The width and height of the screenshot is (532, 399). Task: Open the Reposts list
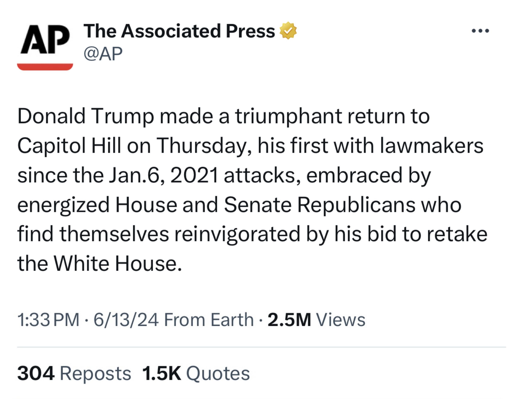pos(95,373)
